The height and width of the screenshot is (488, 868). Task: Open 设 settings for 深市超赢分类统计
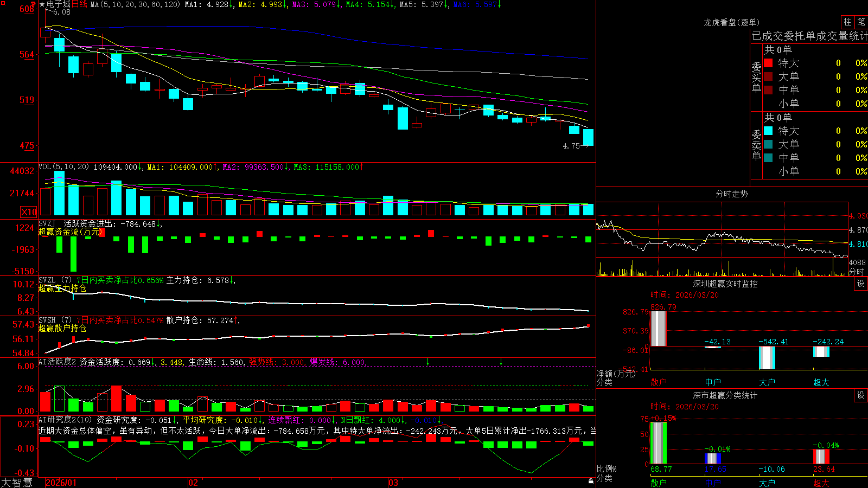point(861,395)
